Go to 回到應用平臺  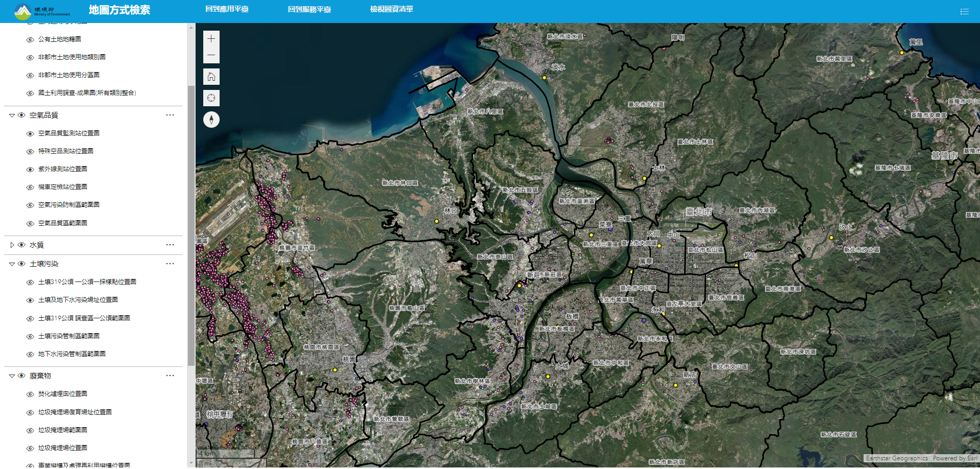227,9
